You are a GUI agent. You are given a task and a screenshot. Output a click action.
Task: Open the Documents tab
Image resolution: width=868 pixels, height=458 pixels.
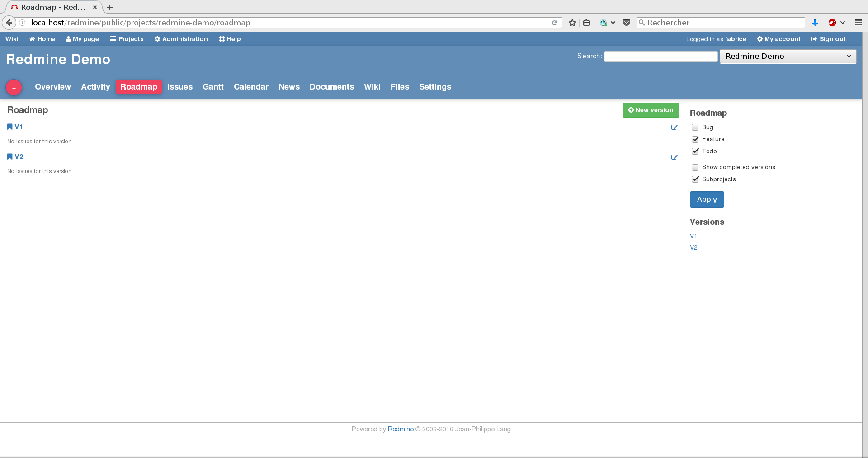[332, 87]
